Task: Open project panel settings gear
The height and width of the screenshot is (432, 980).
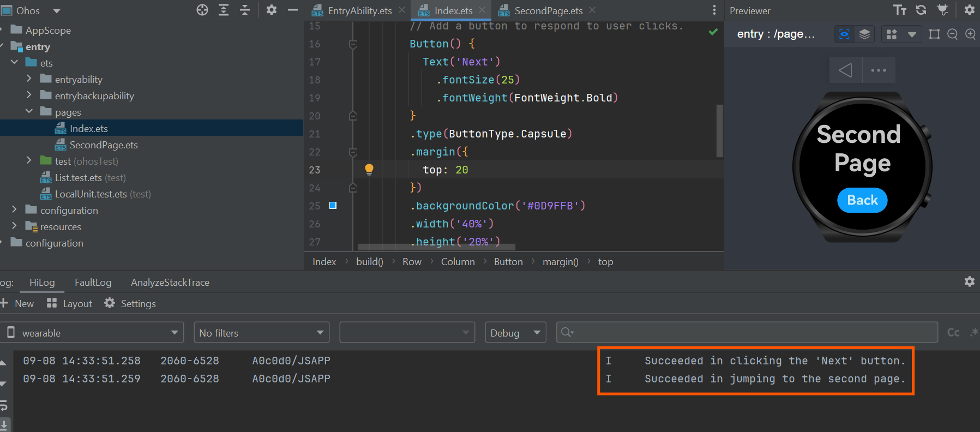Action: [272, 10]
